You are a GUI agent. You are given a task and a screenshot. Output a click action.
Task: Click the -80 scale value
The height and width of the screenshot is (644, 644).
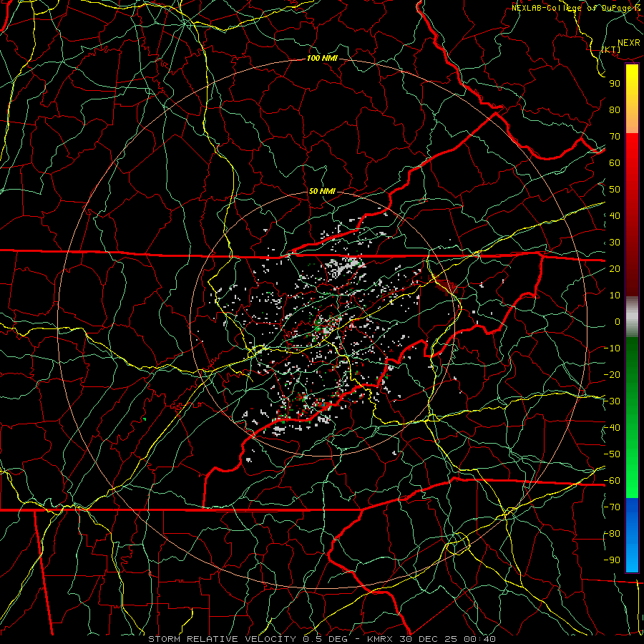tap(612, 534)
